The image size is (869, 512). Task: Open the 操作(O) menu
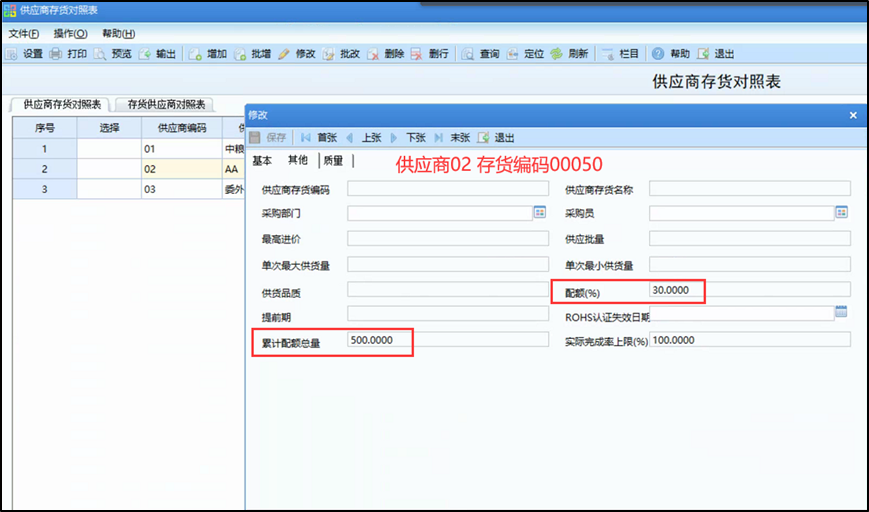(70, 34)
